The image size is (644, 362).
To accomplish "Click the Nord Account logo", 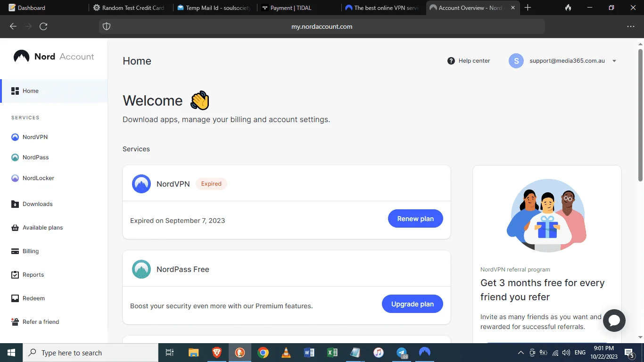I will tap(54, 57).
